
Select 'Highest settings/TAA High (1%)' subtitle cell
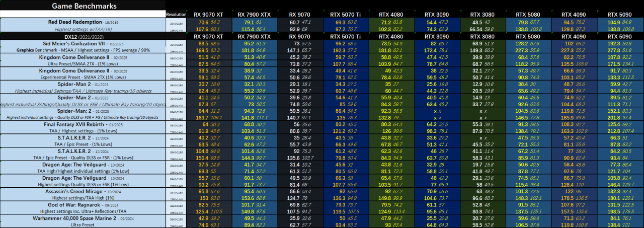(83, 199)
